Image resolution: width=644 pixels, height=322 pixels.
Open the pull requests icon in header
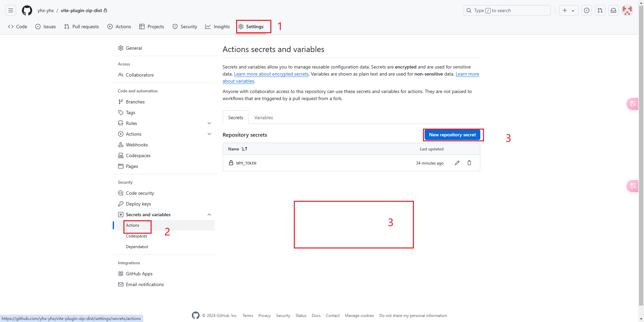(x=600, y=10)
